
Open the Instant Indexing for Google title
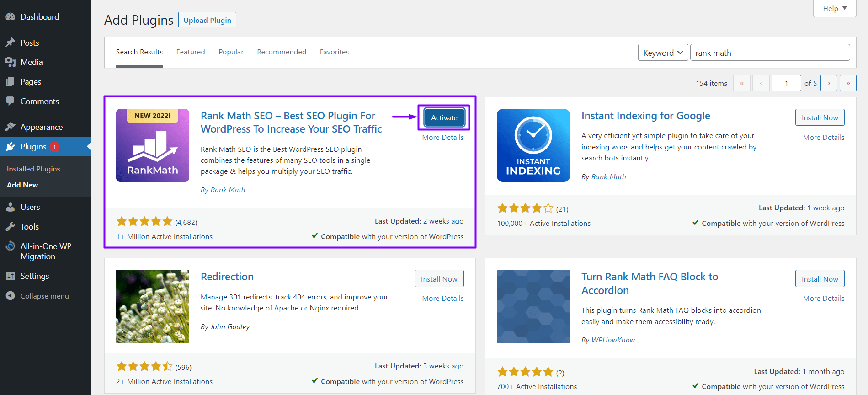646,116
